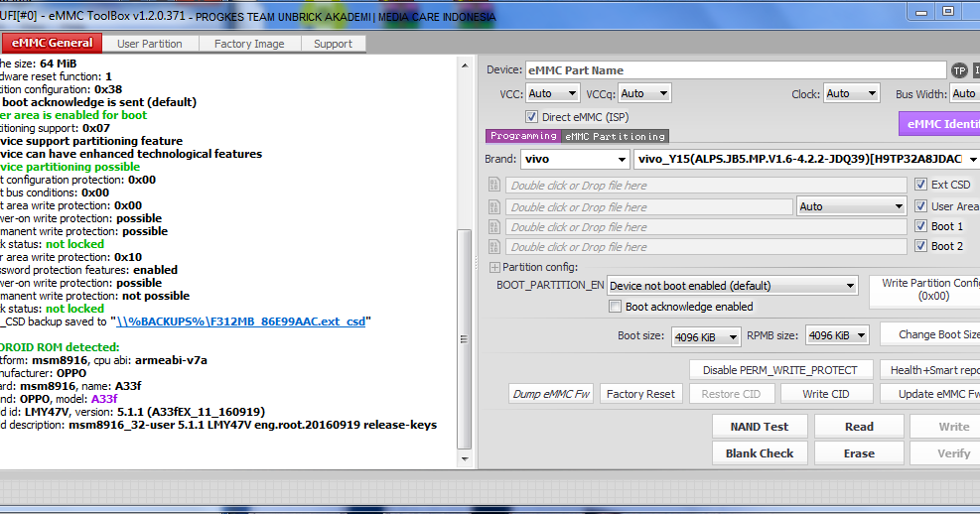This screenshot has width=980, height=514.
Task: Open the VCC voltage dropdown
Action: [552, 93]
